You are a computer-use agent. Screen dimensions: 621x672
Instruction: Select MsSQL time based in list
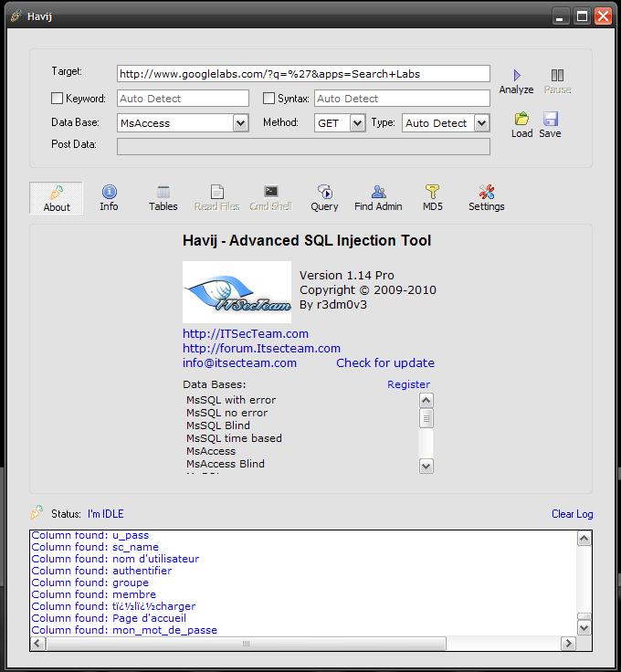234,438
